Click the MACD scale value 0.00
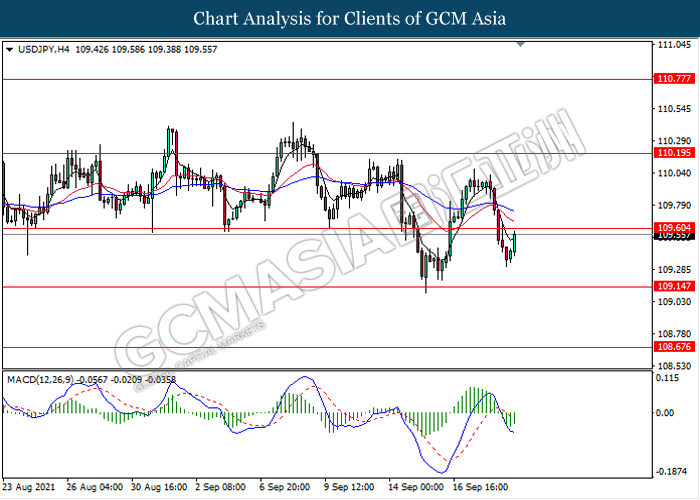The height and width of the screenshot is (500, 700). coord(665,413)
